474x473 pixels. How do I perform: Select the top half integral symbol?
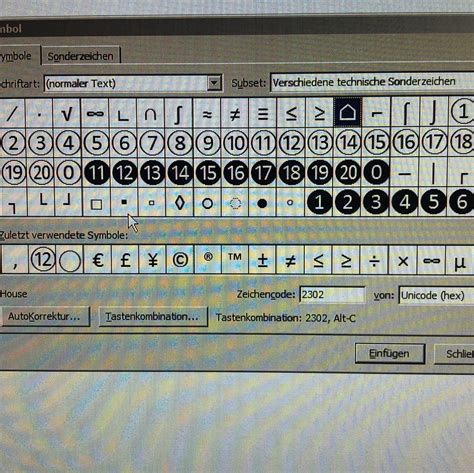[405, 113]
